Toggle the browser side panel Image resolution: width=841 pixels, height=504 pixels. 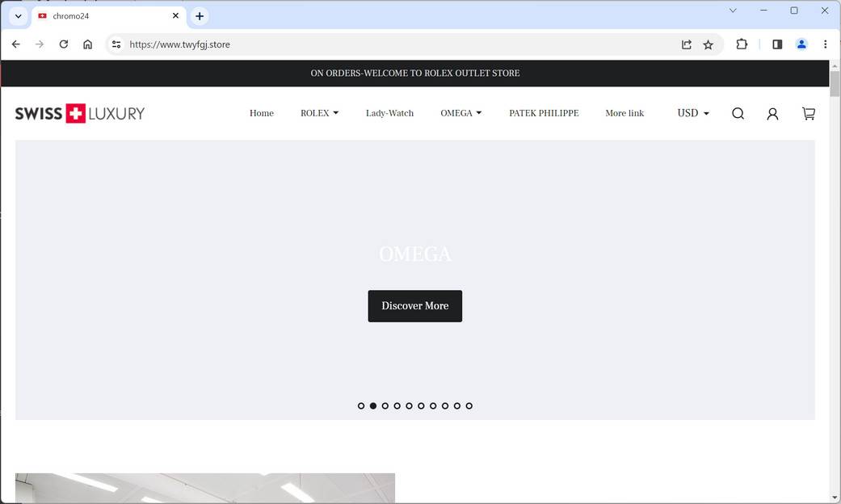pyautogui.click(x=777, y=44)
